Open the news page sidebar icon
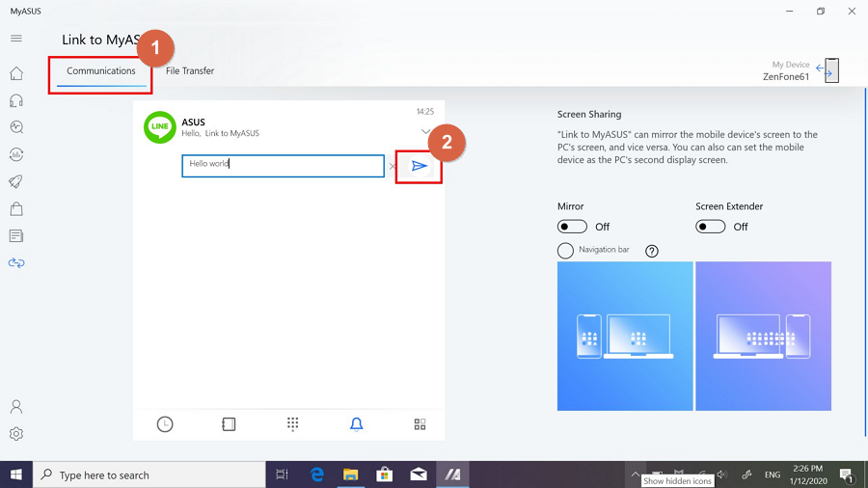The image size is (868, 488). [16, 235]
